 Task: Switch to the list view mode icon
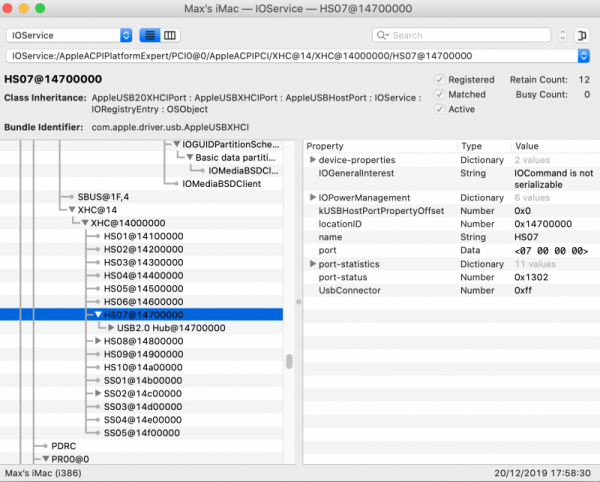pyautogui.click(x=149, y=35)
